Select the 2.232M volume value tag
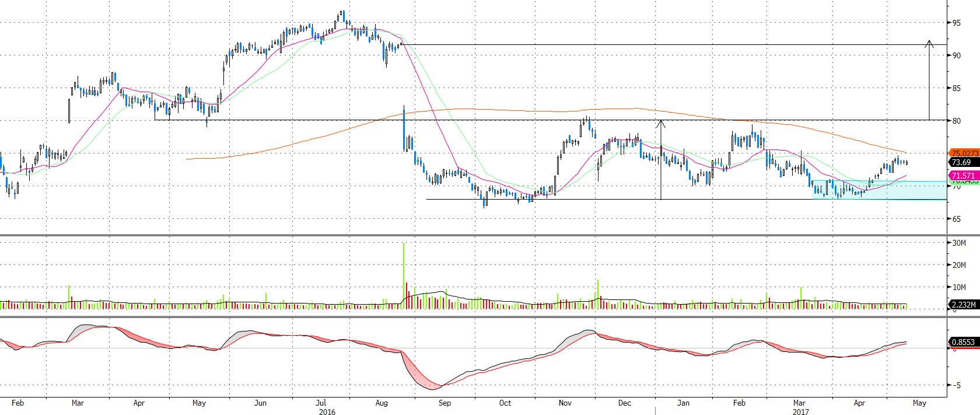Viewport: 980px width, 415px height. click(964, 305)
